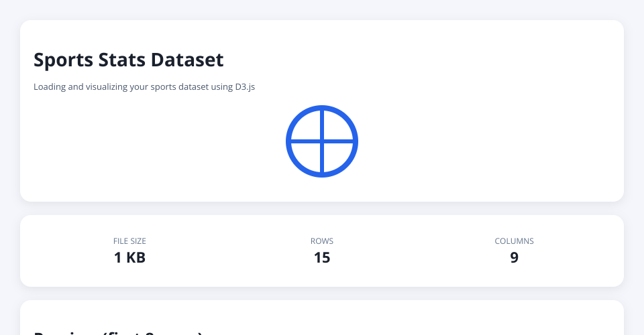The height and width of the screenshot is (335, 644).
Task: Click the "KB" unit in the file size value
Action: click(x=136, y=257)
